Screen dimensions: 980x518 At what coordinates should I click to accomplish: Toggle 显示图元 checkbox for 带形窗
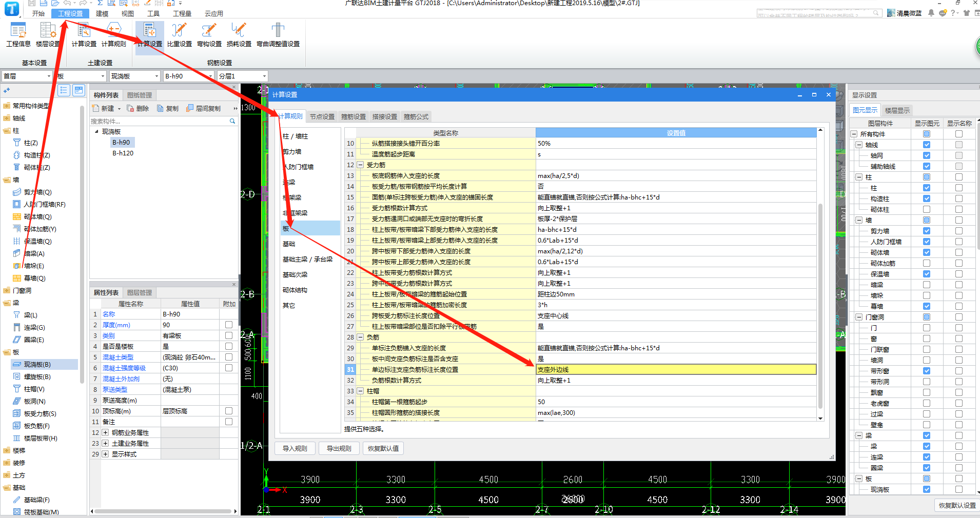(927, 371)
